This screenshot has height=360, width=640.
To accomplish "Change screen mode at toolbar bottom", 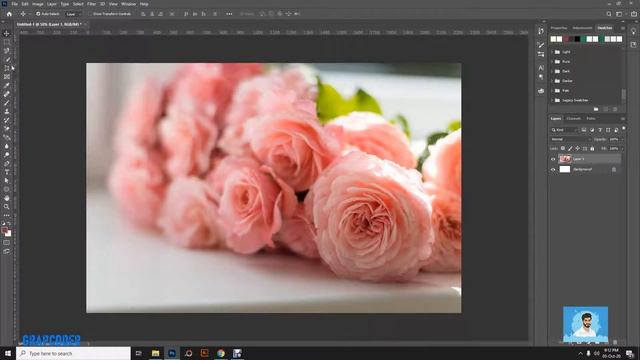I will 7,251.
